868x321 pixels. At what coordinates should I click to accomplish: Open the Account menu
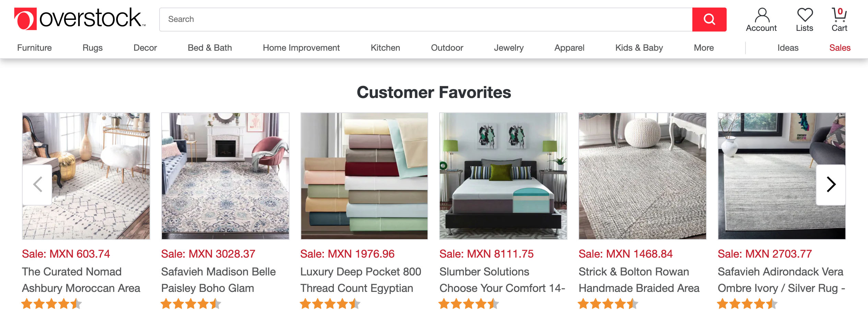(x=761, y=19)
